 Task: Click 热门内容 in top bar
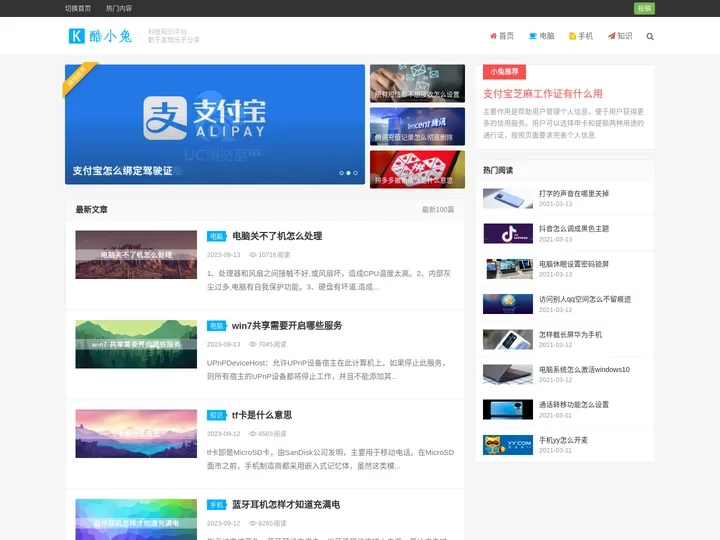click(x=118, y=8)
